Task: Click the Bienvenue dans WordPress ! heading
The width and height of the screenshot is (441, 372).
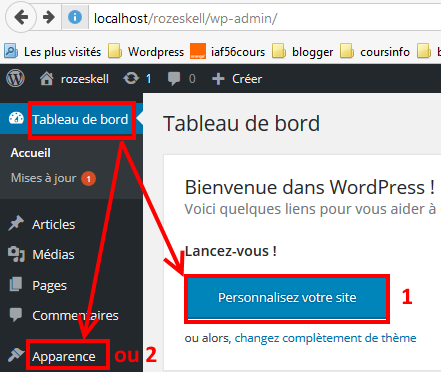Action: click(310, 187)
